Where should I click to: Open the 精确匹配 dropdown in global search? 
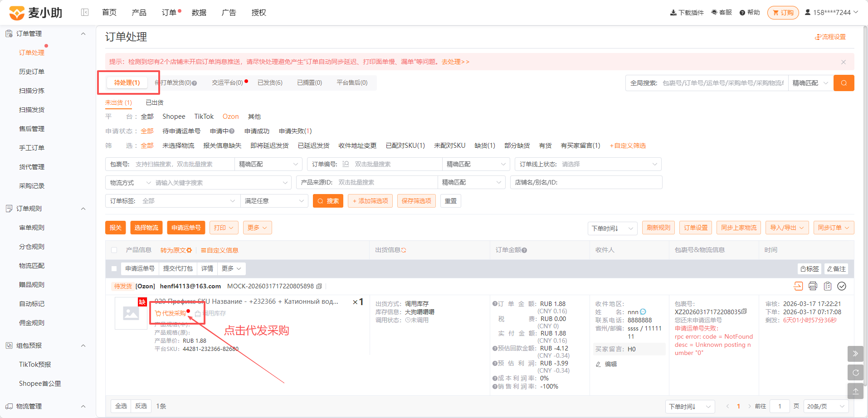pyautogui.click(x=810, y=83)
